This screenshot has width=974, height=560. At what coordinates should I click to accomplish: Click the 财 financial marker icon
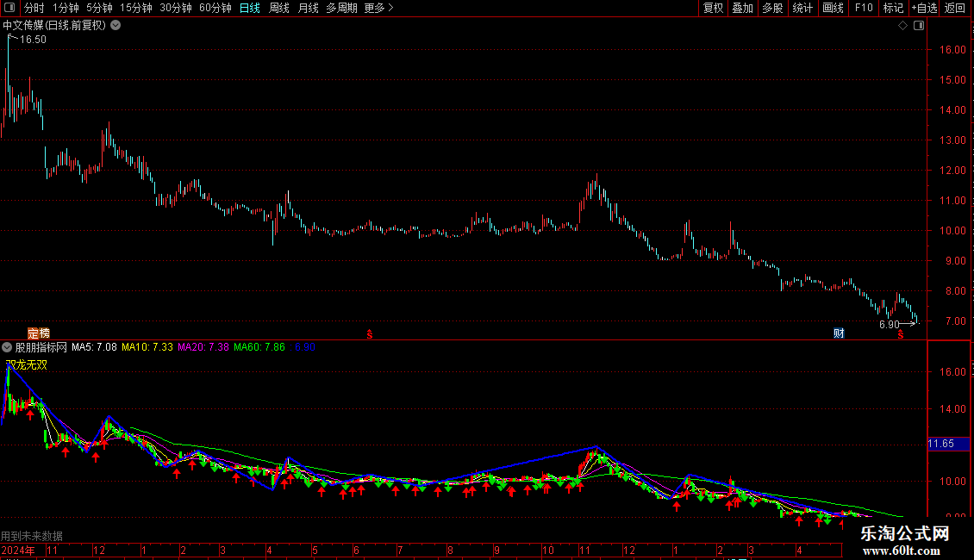pos(839,333)
